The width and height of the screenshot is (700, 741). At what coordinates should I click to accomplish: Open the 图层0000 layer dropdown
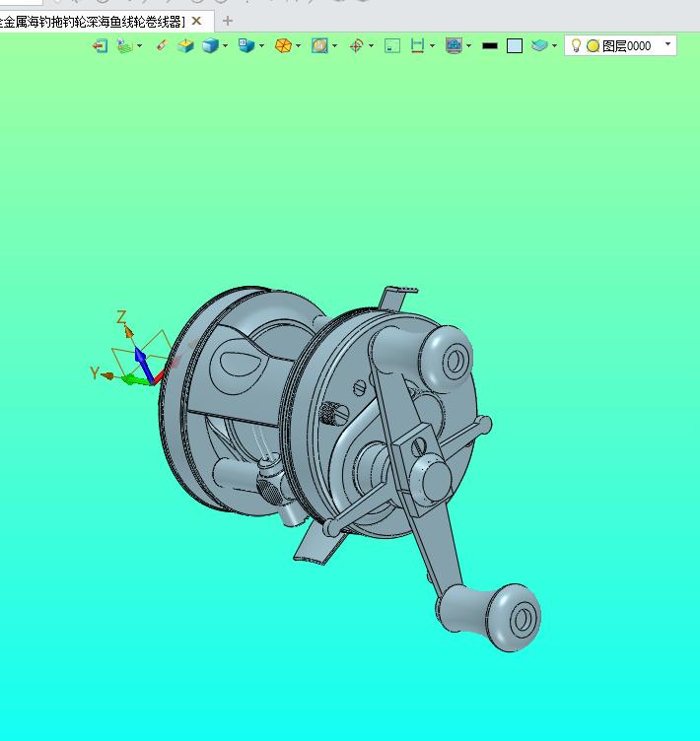[667, 44]
